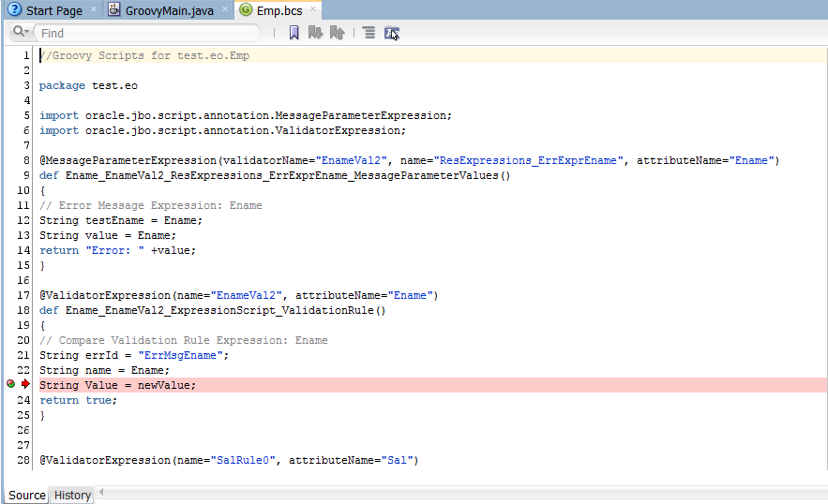The image size is (828, 504).
Task: Open the Find search options dropdown
Action: [22, 32]
